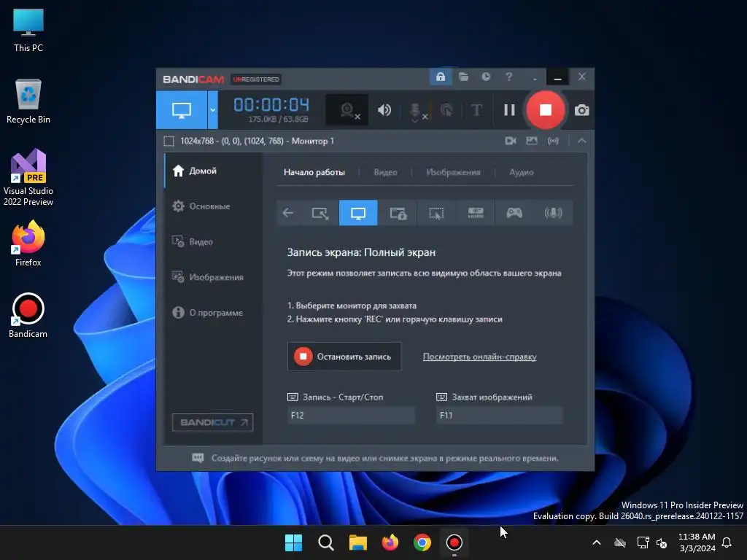Switch to Начало работы tab
The image size is (747, 560).
(x=314, y=172)
